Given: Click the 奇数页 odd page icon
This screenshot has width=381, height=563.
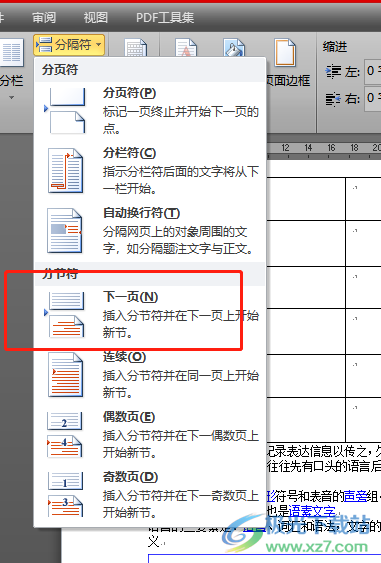Looking at the screenshot, I should click(65, 495).
